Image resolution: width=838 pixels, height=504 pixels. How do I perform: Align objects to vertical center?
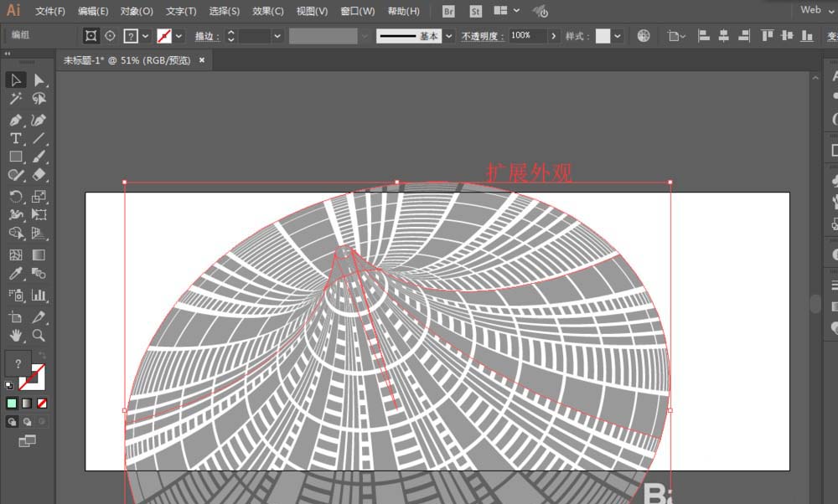787,36
